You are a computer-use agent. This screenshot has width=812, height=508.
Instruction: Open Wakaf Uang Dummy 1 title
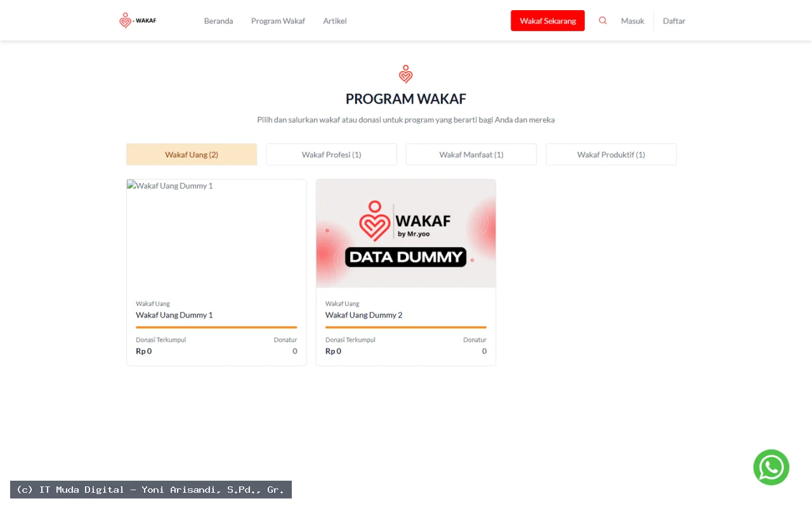click(x=174, y=315)
